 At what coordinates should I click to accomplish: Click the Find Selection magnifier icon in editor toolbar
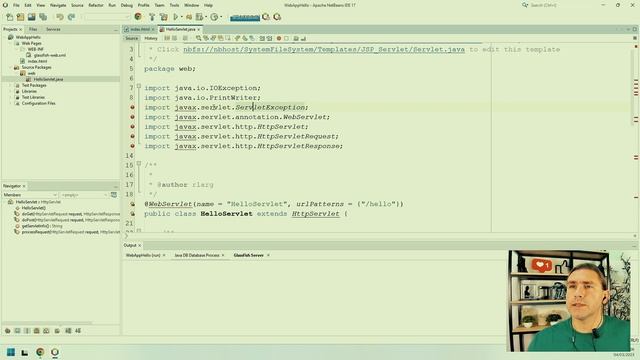tap(198, 38)
